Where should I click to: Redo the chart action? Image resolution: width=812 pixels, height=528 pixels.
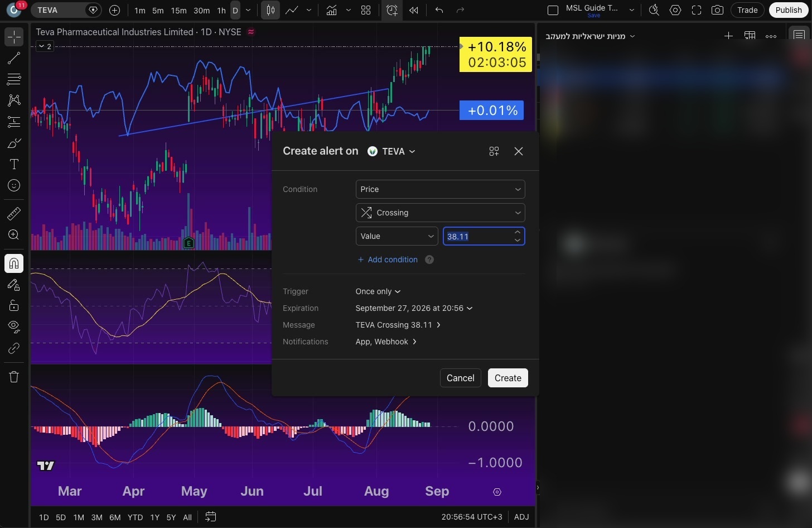tap(460, 10)
